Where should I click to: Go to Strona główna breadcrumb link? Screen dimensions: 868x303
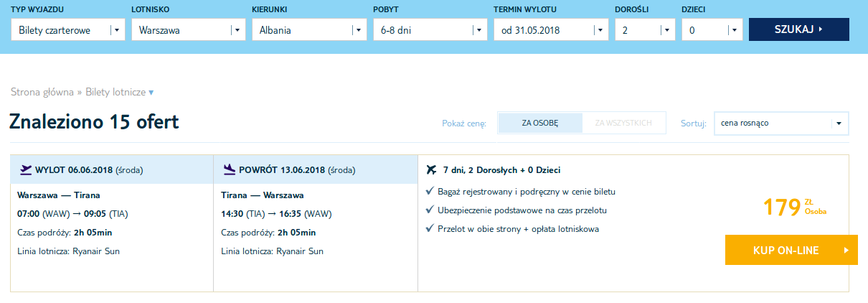pyautogui.click(x=42, y=93)
